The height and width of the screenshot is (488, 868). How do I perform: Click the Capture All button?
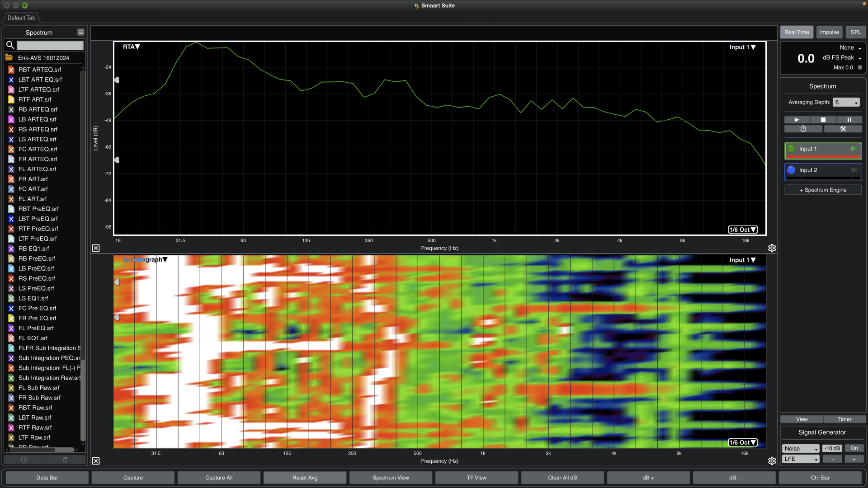(219, 478)
